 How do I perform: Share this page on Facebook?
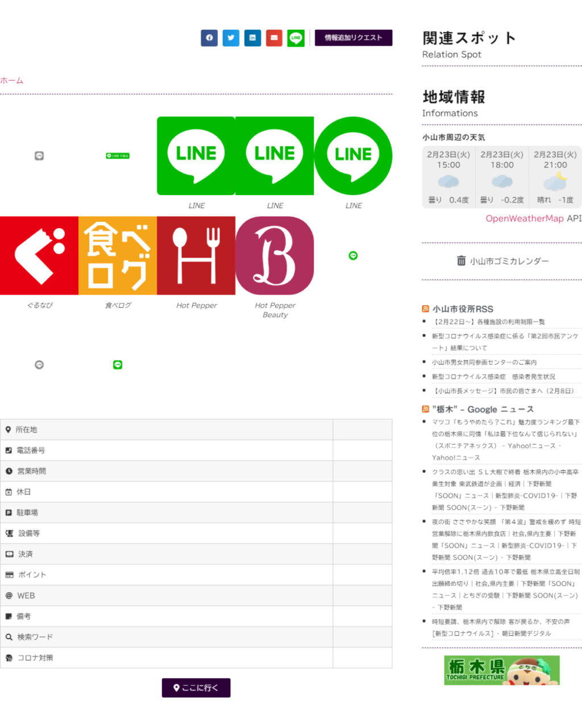(x=209, y=38)
